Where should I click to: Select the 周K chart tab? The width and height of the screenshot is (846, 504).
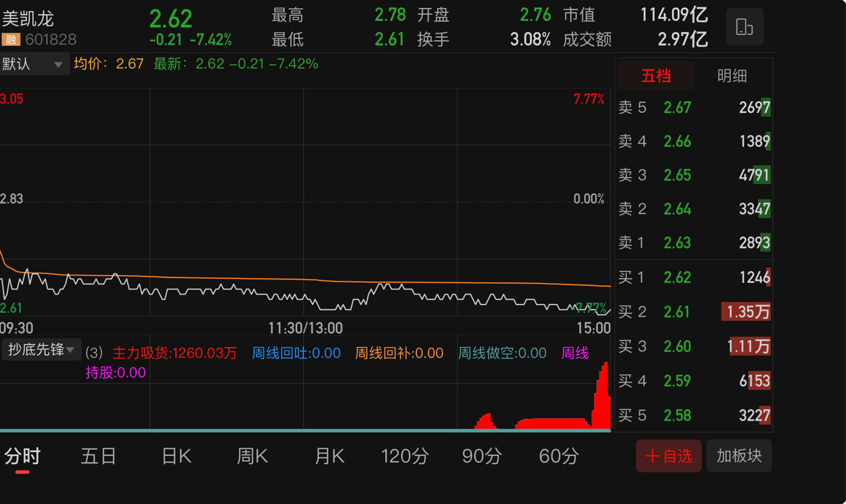pyautogui.click(x=252, y=455)
